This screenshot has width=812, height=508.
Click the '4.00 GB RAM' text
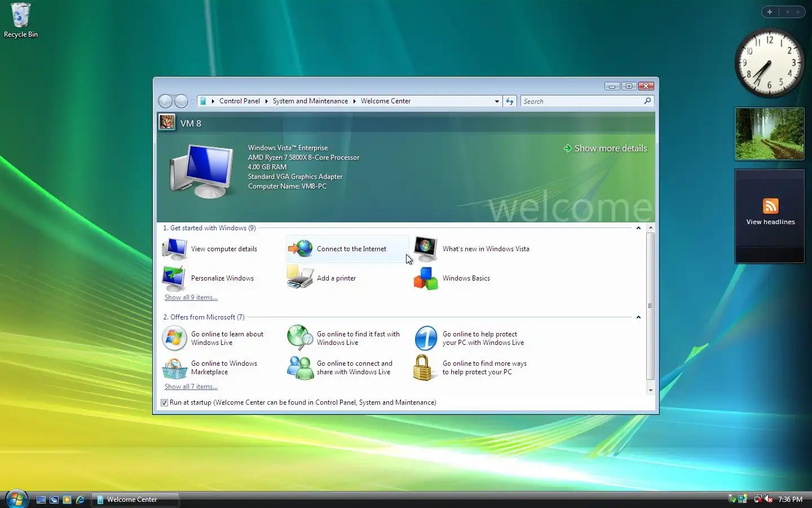[267, 167]
